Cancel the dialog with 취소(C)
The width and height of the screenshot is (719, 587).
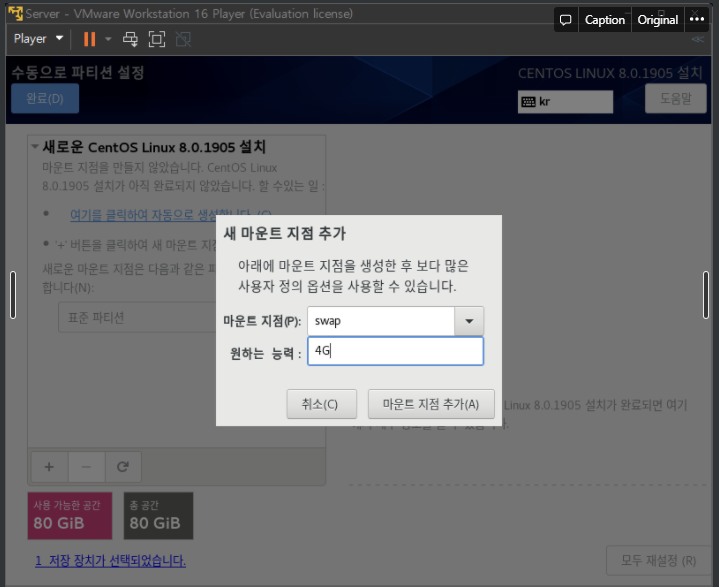click(321, 404)
